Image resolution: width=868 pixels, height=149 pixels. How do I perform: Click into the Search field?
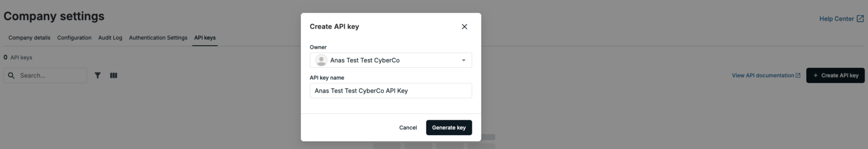(x=45, y=76)
